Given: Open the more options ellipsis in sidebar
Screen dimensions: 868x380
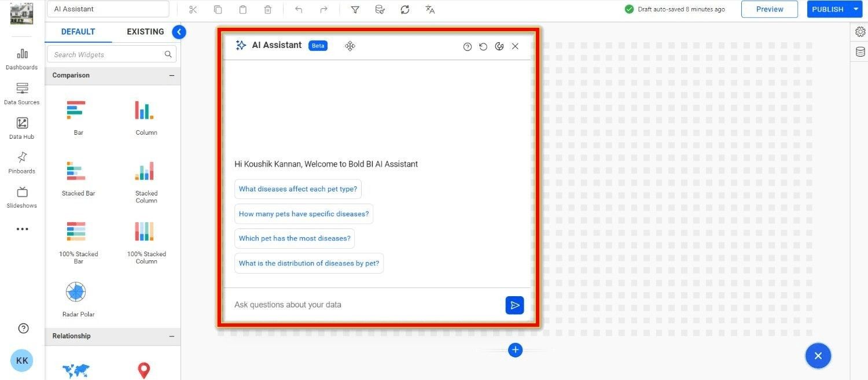Looking at the screenshot, I should [x=22, y=229].
